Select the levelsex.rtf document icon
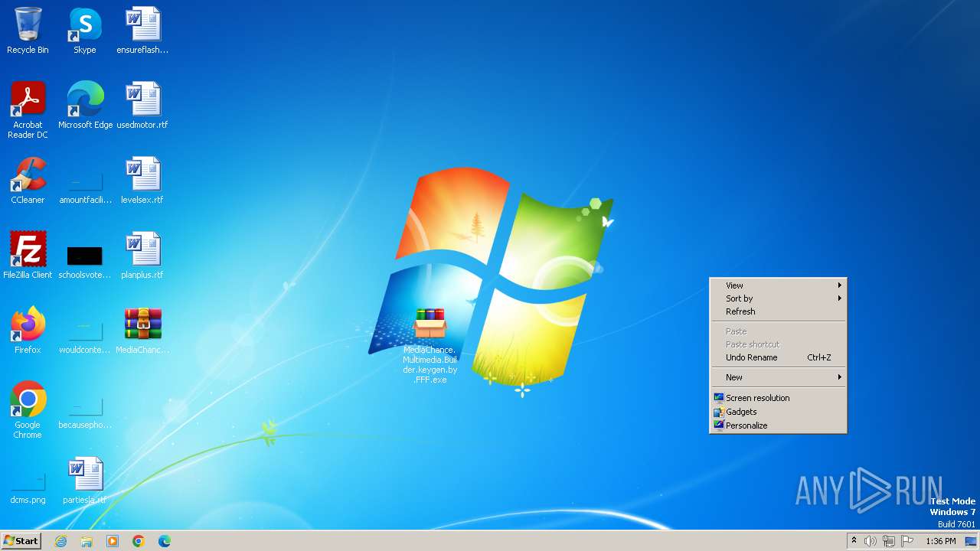The image size is (980, 551). click(142, 180)
